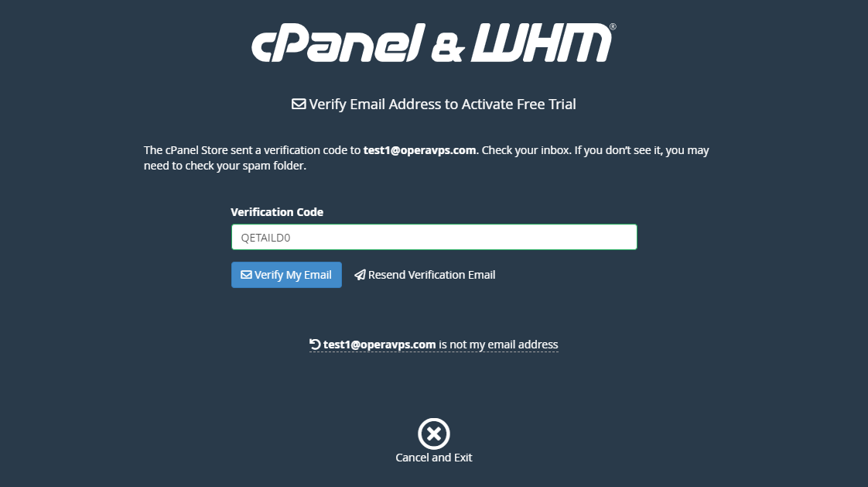
Task: Click the bold test1@operavps.com in the instructions paragraph
Action: click(x=419, y=150)
